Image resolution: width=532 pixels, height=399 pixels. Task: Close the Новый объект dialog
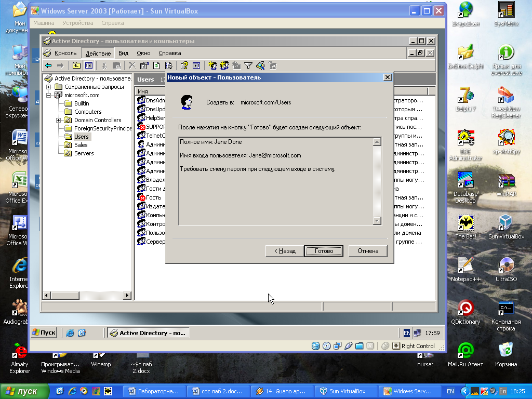387,77
